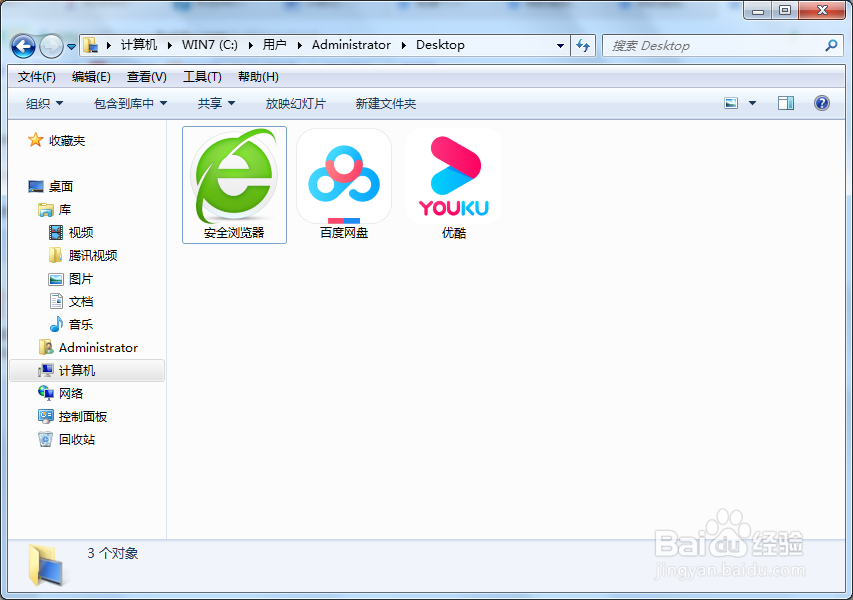This screenshot has width=853, height=600.
Task: Click the Administrator user folder icon
Action: pos(46,347)
